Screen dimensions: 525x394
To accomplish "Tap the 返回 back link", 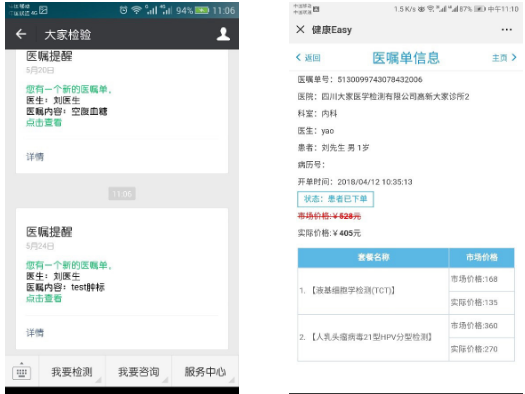I will point(308,58).
